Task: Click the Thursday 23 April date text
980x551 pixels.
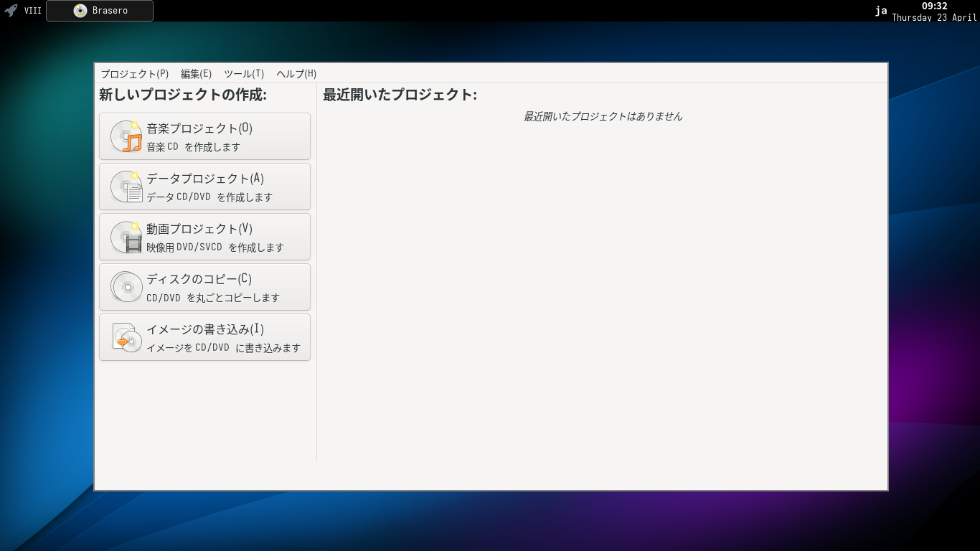Action: (x=934, y=17)
